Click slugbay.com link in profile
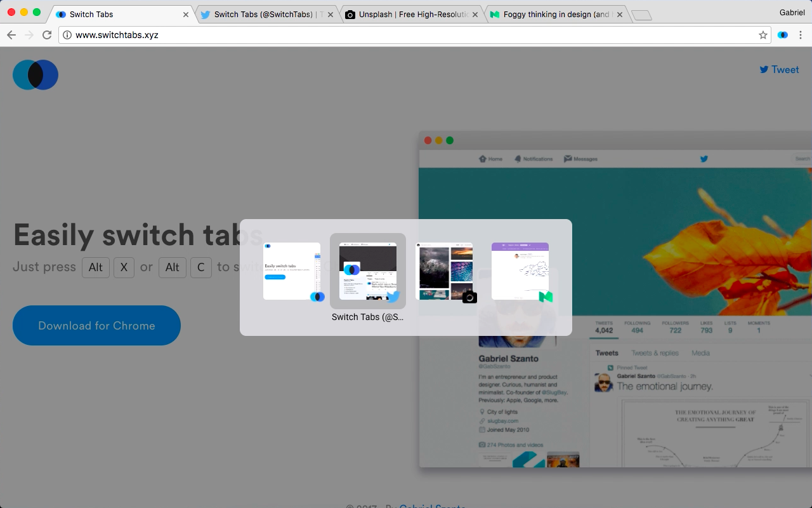 pos(502,421)
